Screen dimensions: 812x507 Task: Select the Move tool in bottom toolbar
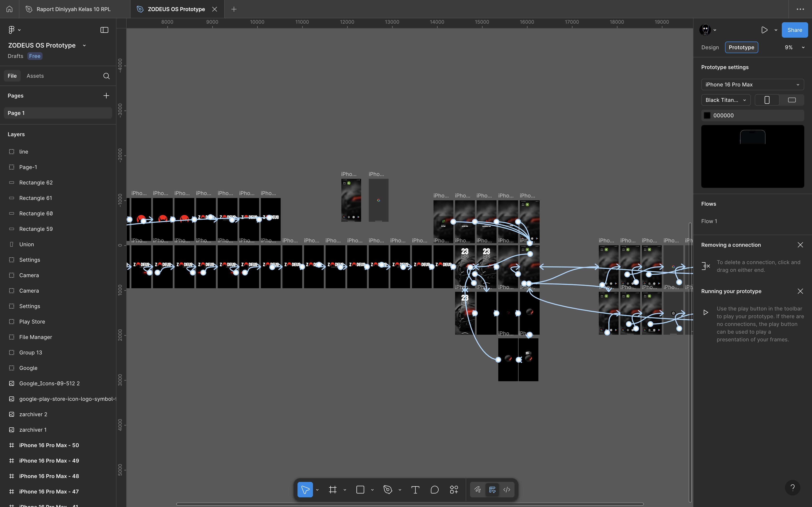(x=305, y=490)
